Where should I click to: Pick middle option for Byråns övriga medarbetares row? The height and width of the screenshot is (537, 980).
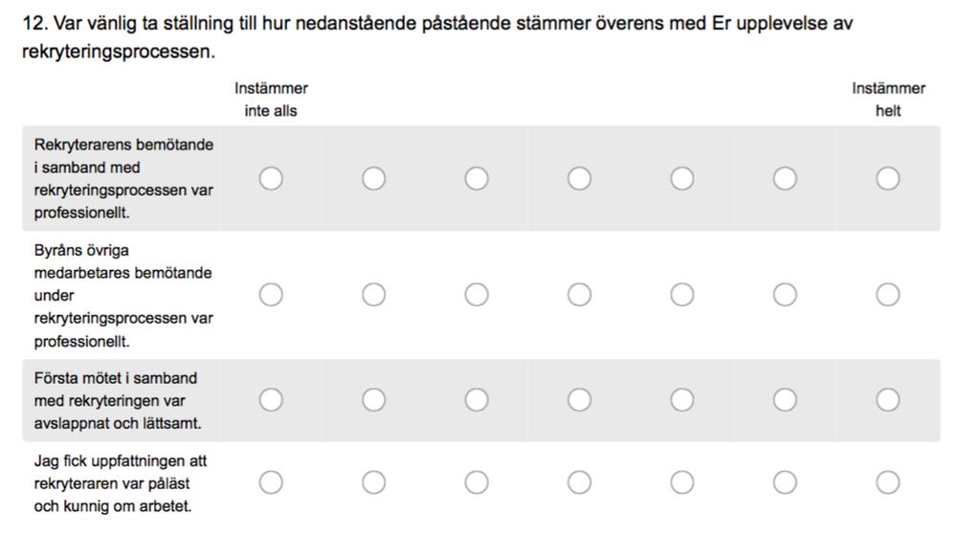point(579,295)
